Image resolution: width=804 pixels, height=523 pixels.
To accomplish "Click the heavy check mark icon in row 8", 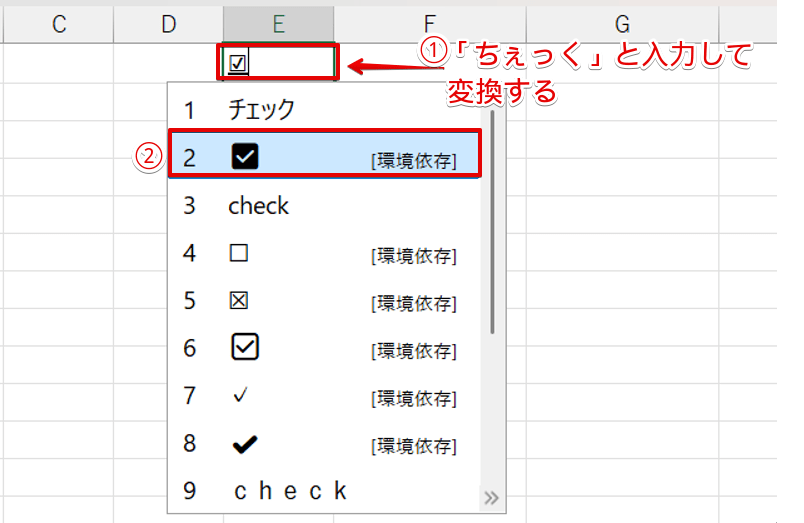I will 245,444.
